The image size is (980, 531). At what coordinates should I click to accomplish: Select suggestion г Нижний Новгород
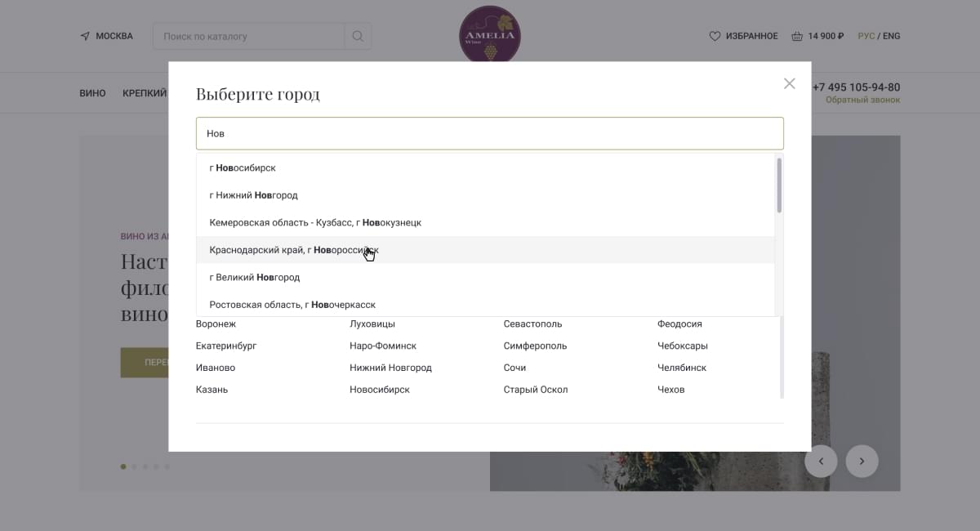click(x=485, y=195)
